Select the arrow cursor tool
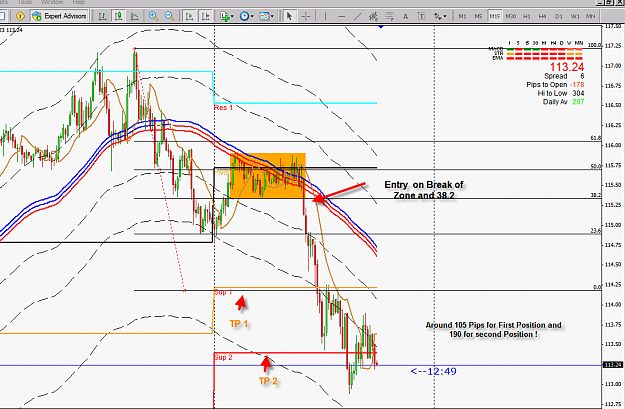The image size is (625, 409). tap(289, 16)
